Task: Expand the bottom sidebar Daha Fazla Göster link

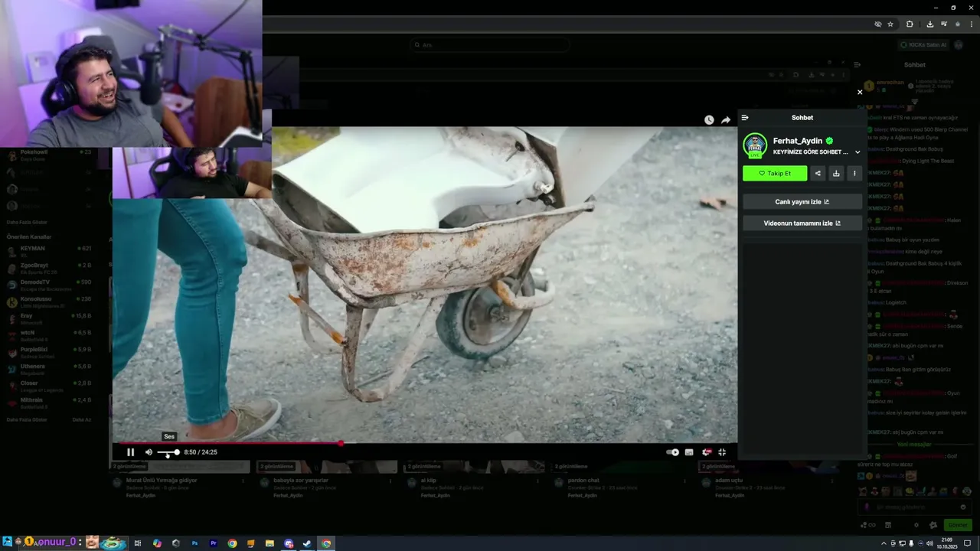Action: pos(27,419)
